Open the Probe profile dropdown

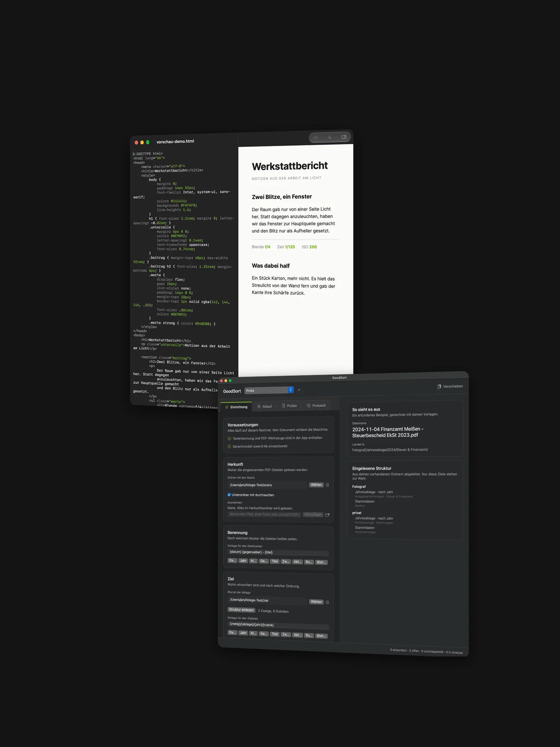click(x=269, y=390)
